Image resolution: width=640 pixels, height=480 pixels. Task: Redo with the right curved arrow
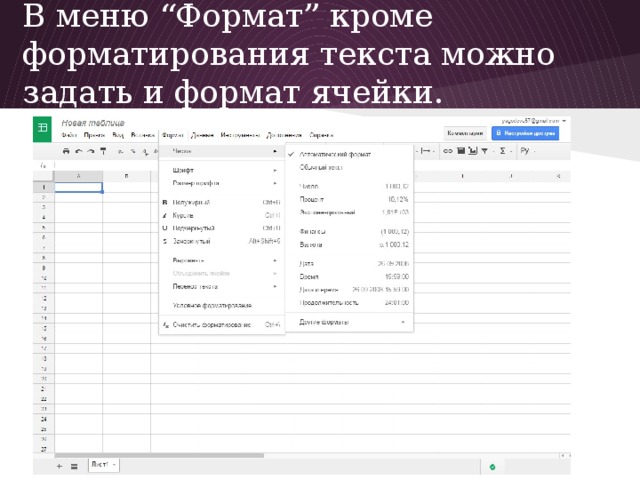pyautogui.click(x=91, y=151)
